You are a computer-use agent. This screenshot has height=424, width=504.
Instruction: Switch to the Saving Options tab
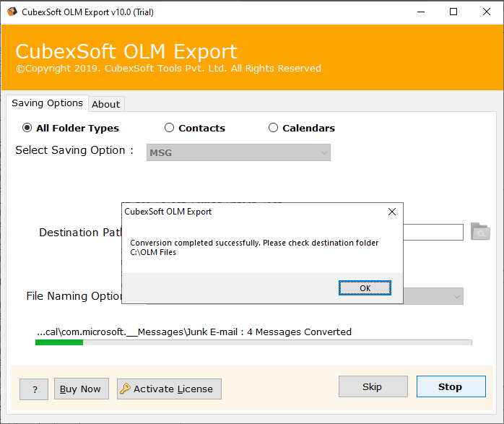[x=47, y=103]
